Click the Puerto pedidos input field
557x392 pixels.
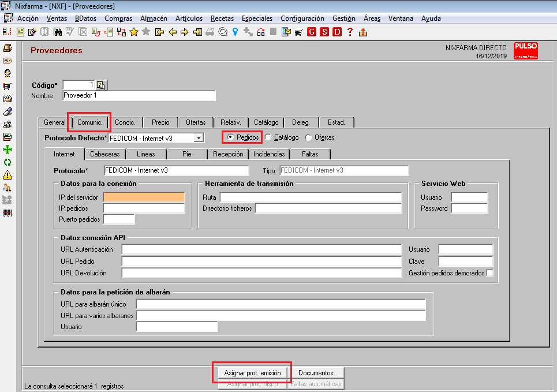(x=119, y=219)
